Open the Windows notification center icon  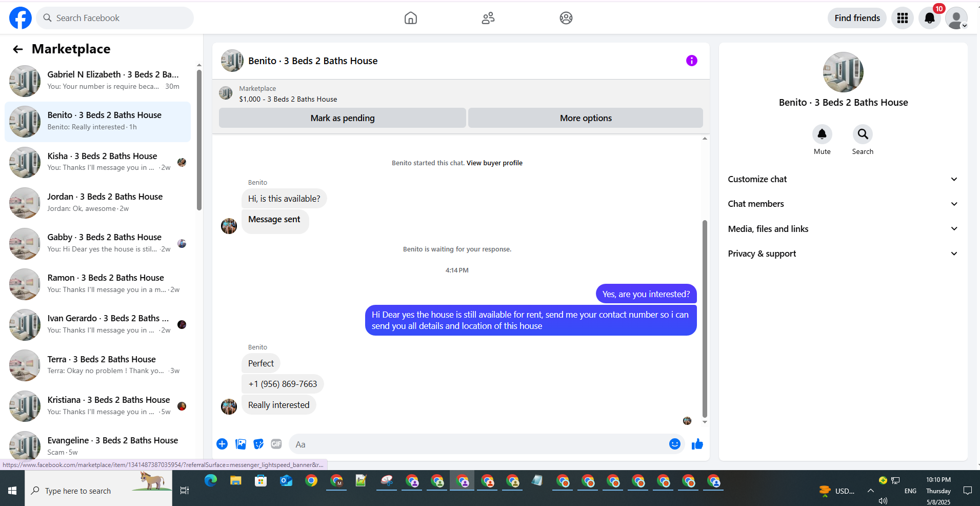point(968,491)
